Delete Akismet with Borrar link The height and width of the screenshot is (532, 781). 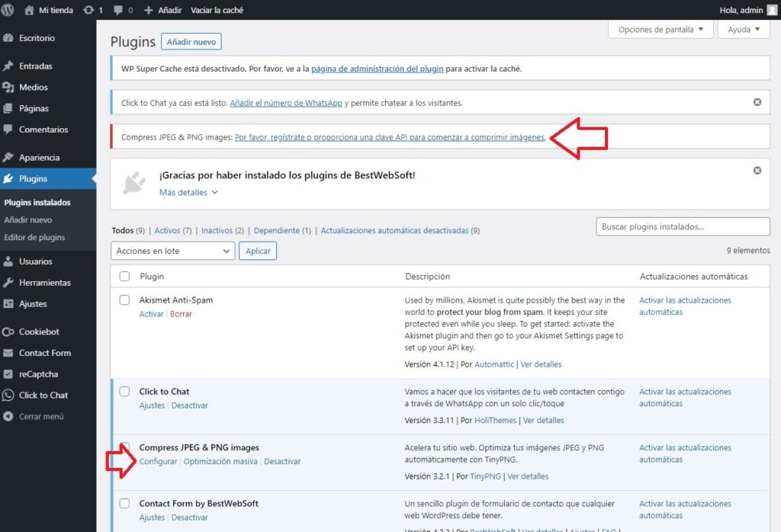pos(181,314)
